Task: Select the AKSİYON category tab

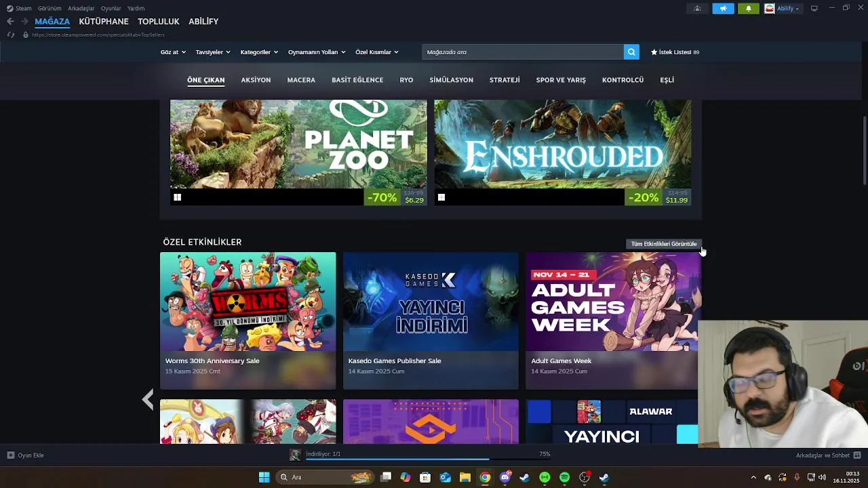Action: 256,80
